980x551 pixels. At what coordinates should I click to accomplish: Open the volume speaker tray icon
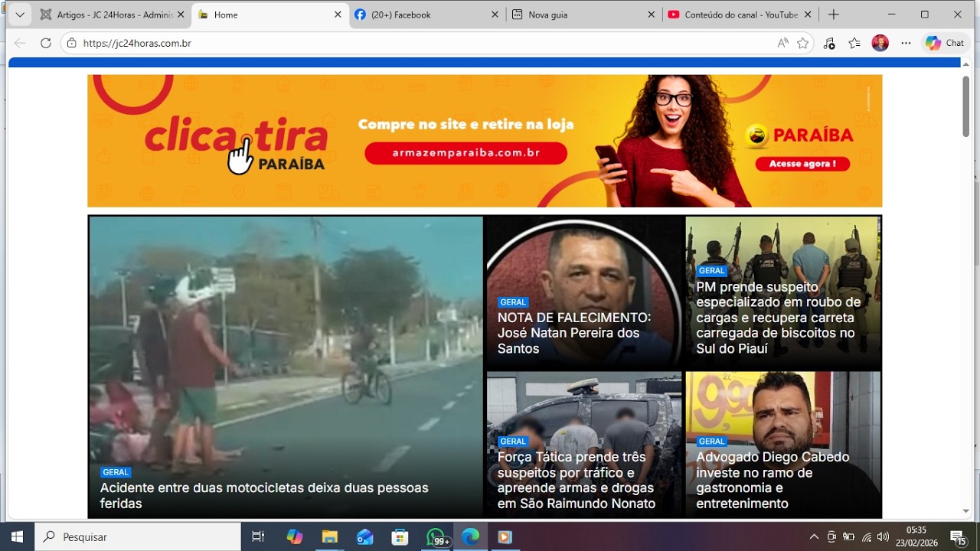[883, 536]
